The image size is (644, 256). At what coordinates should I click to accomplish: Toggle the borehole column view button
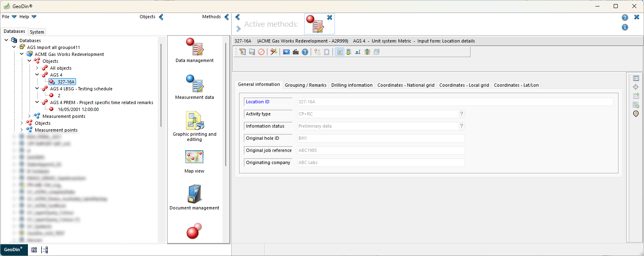click(367, 52)
